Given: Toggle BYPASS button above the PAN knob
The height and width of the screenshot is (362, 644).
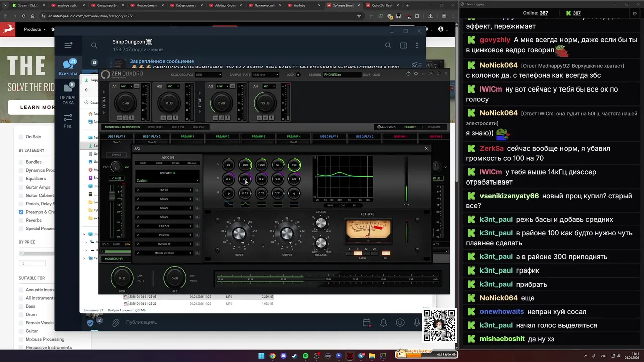Looking at the screenshot, I should (x=116, y=155).
